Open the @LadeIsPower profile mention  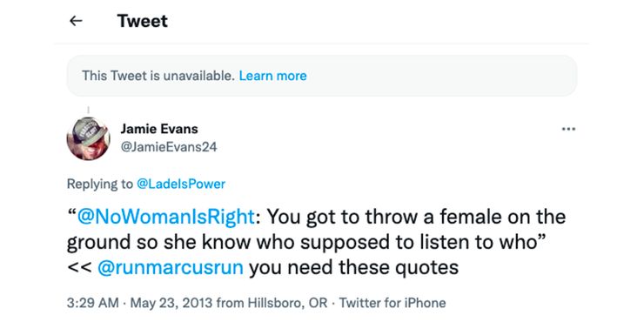(x=180, y=184)
